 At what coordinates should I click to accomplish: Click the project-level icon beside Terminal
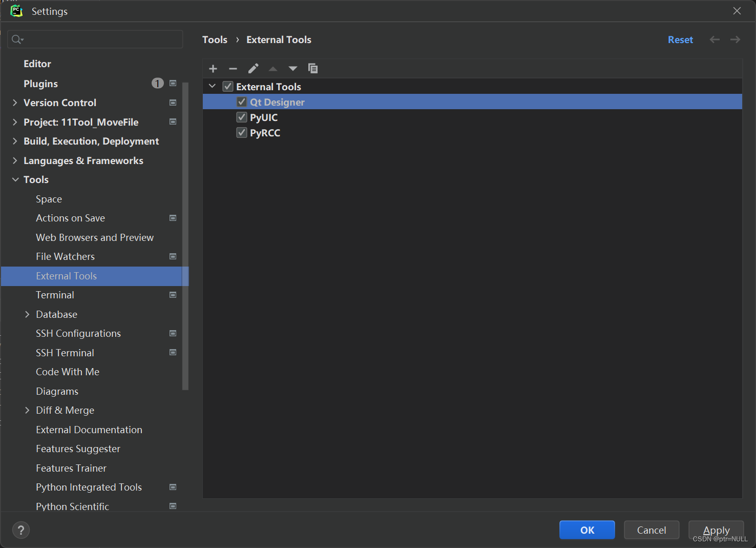click(x=173, y=295)
